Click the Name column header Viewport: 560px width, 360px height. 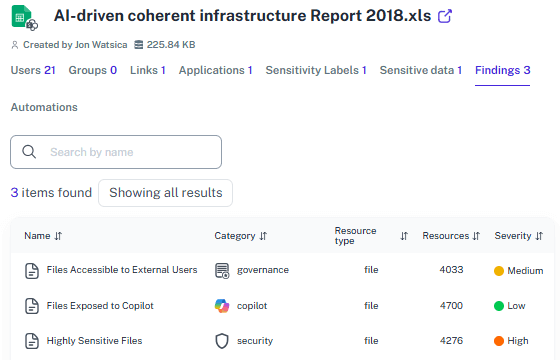[x=37, y=236]
